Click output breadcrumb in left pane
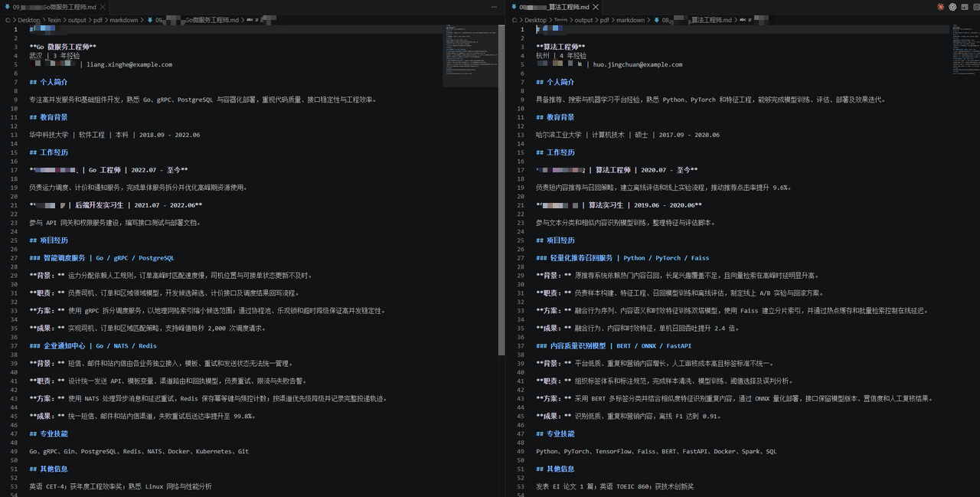Screen dimensions: 980x497 click(x=77, y=20)
